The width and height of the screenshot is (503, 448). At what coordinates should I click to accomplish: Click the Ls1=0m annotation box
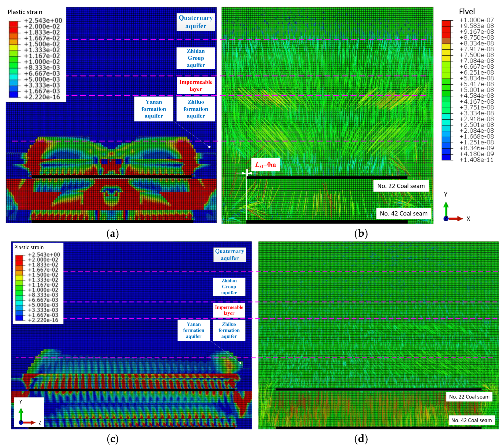265,165
